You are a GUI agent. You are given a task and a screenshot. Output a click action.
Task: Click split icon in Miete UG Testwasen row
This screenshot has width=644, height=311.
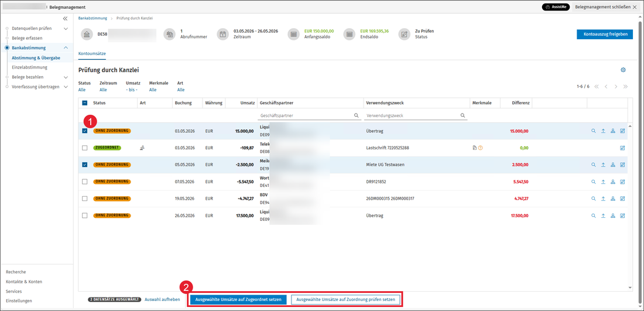(x=613, y=165)
